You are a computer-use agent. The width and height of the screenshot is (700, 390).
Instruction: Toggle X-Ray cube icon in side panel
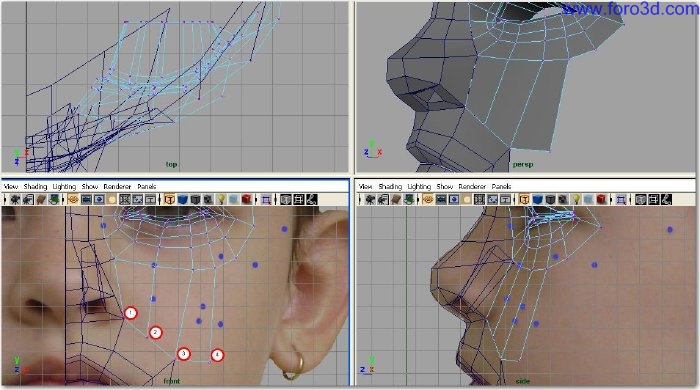coord(641,199)
